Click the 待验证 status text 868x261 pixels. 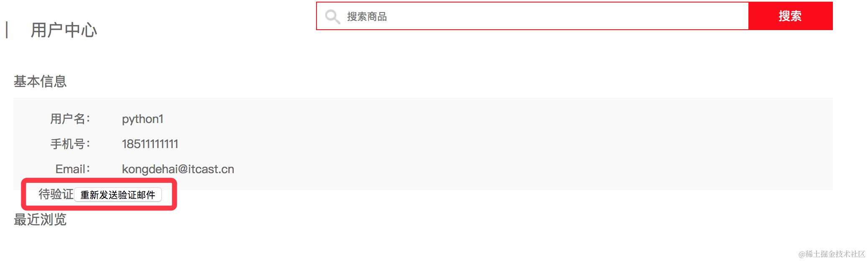(x=56, y=194)
